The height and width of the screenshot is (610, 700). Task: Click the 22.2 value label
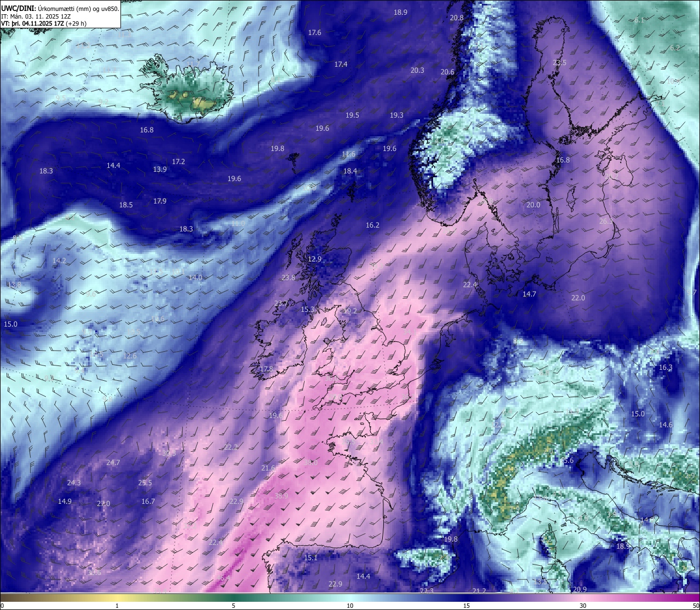[x=231, y=448]
